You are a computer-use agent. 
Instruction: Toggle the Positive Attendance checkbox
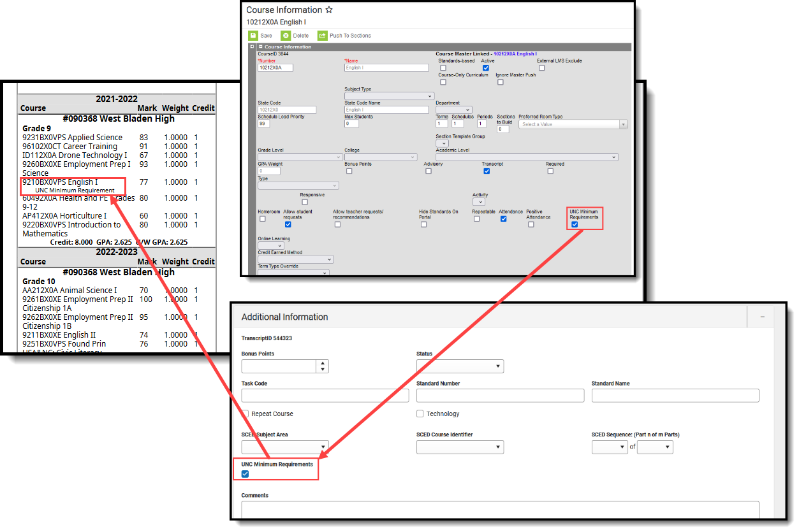point(531,224)
